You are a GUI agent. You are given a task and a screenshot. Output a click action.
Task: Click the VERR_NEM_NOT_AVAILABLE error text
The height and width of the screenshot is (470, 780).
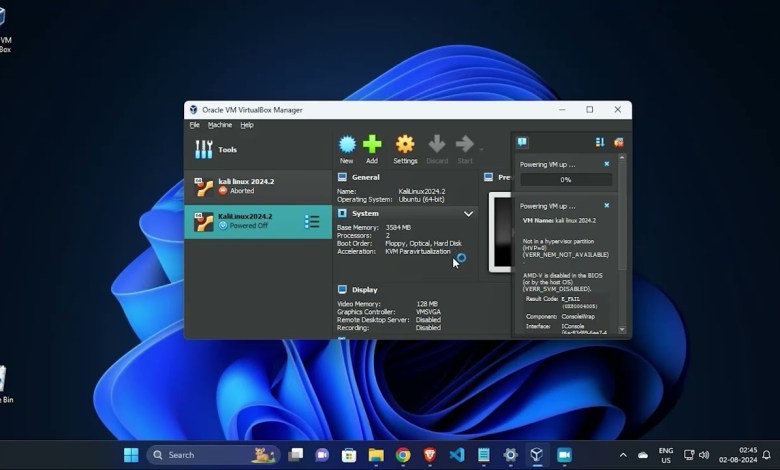tap(566, 254)
